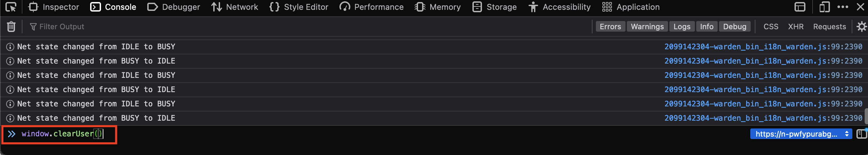The height and width of the screenshot is (155, 868).
Task: Open the evaluation context URL dropdown
Action: pyautogui.click(x=801, y=134)
